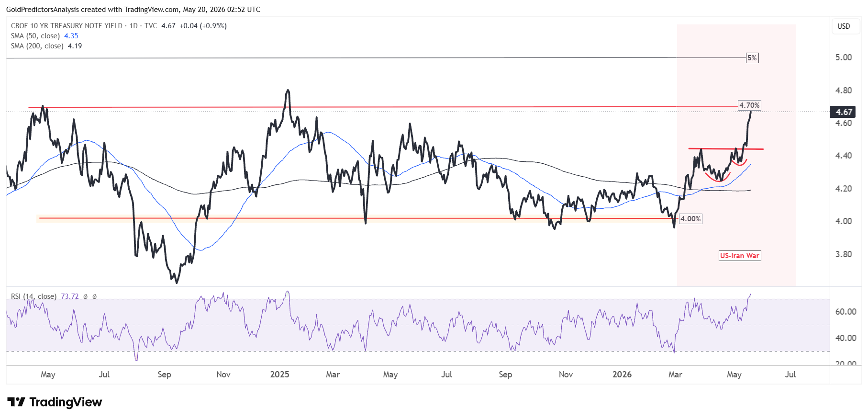Click the 4.00% support label
Image resolution: width=868 pixels, height=420 pixels.
tap(690, 219)
